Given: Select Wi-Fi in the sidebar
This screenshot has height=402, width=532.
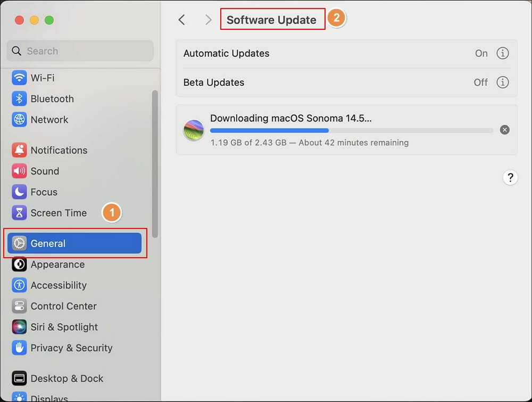Looking at the screenshot, I should click(x=74, y=78).
